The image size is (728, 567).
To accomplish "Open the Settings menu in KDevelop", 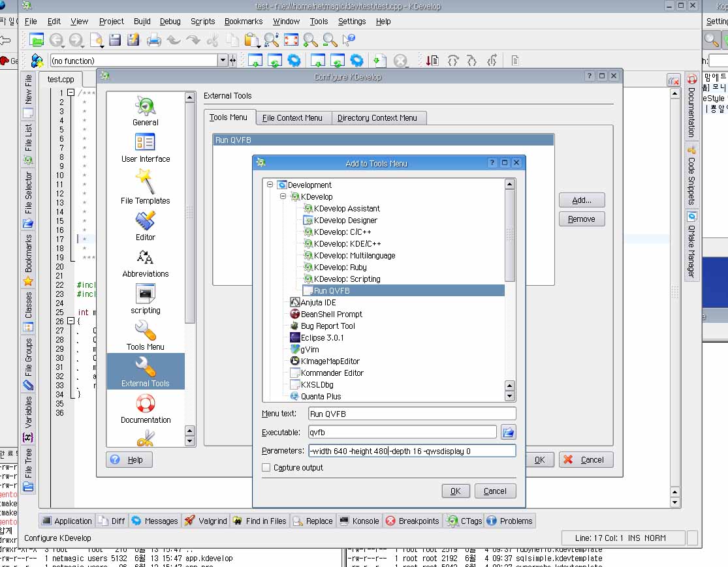I will click(351, 22).
